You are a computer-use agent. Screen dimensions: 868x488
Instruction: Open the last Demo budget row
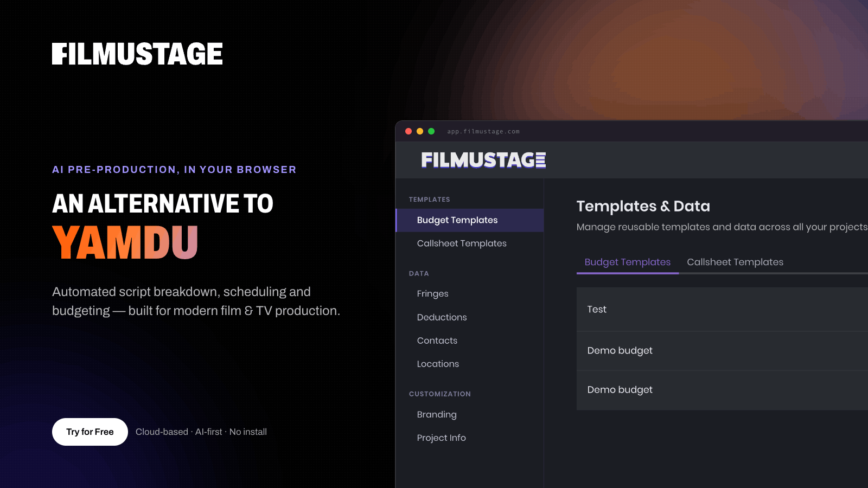[722, 390]
